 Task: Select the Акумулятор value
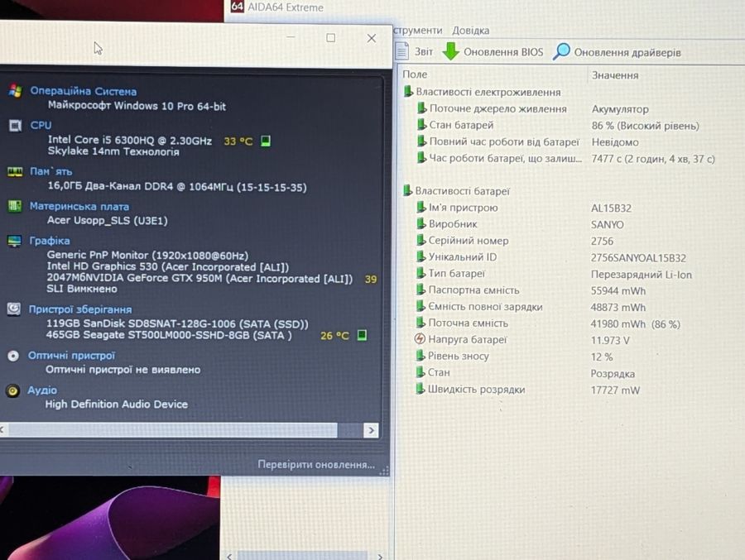pos(620,109)
